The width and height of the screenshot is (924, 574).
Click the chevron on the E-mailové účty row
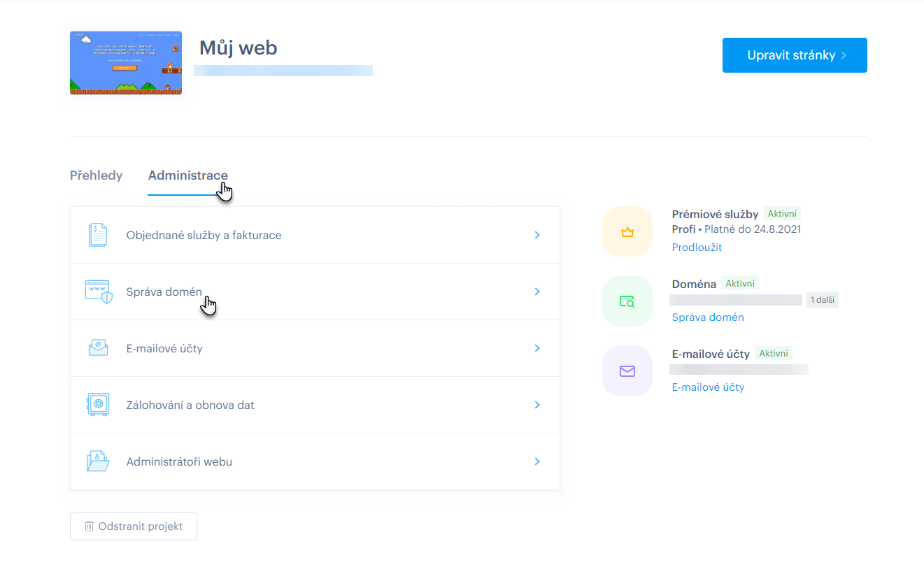pyautogui.click(x=537, y=348)
